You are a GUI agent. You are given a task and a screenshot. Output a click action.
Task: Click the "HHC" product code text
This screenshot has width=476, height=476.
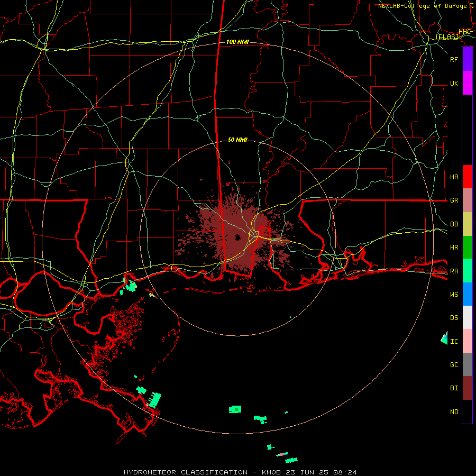tap(465, 32)
